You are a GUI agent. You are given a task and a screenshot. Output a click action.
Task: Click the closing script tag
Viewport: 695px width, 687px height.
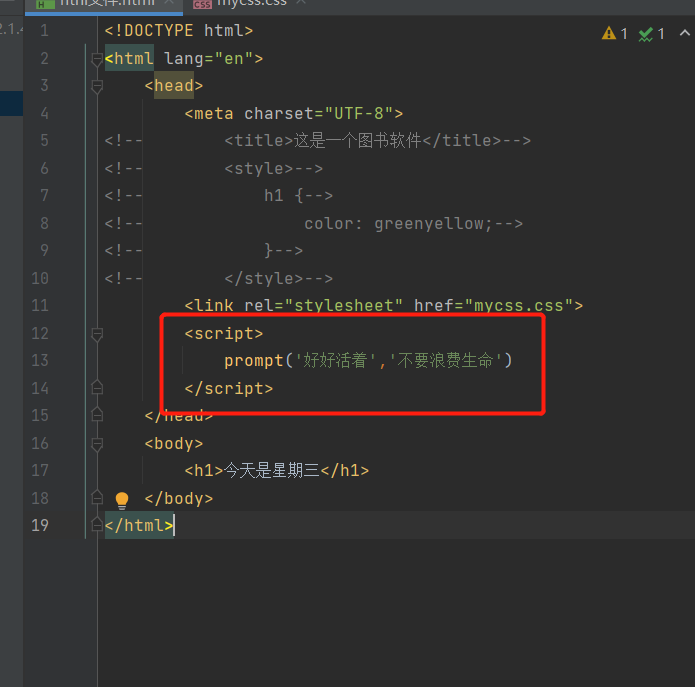pyautogui.click(x=229, y=388)
